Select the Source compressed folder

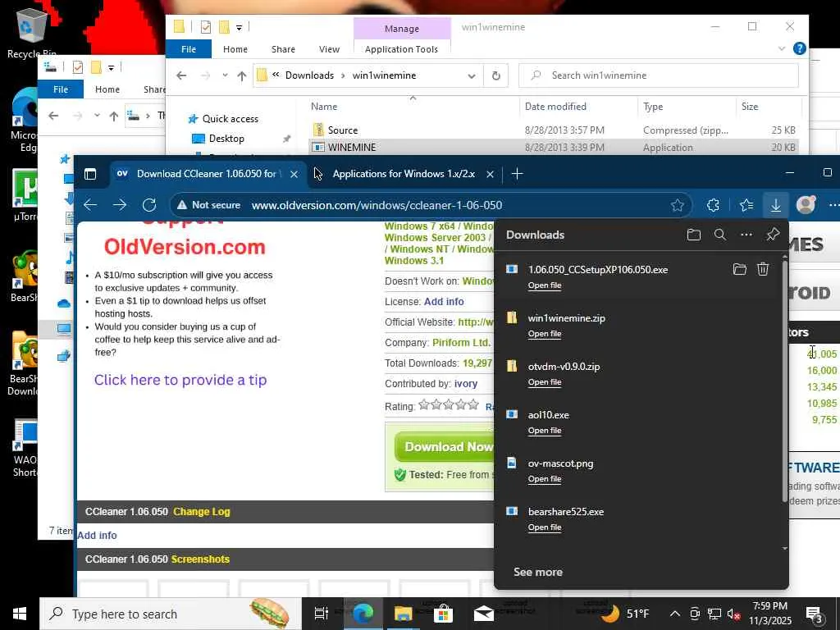tap(553, 130)
